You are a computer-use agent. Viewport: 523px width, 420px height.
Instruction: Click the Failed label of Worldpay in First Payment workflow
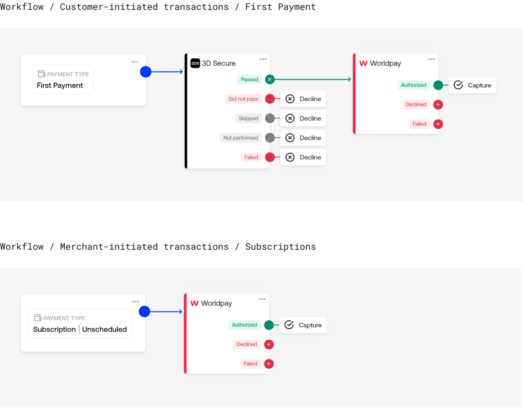[x=419, y=124]
